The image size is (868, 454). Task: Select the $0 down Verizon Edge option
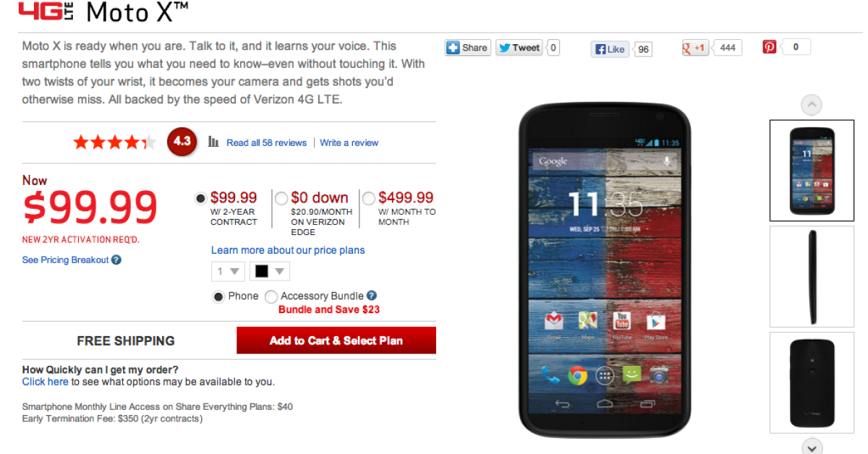pyautogui.click(x=281, y=198)
